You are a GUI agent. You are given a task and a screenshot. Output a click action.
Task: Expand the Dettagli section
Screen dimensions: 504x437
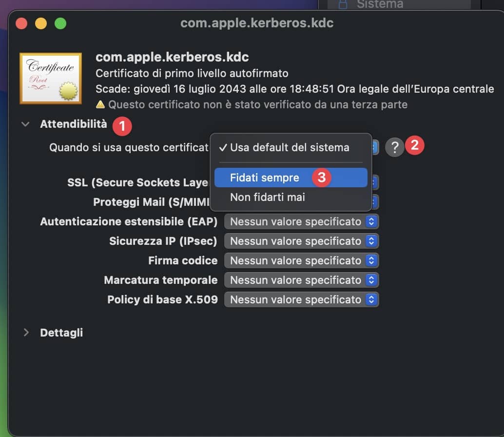pyautogui.click(x=26, y=333)
